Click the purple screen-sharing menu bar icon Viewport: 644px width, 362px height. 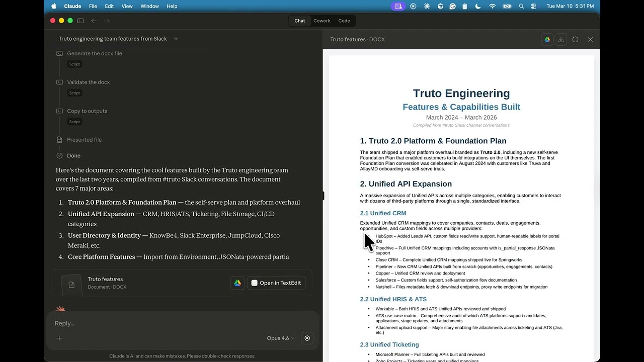pyautogui.click(x=398, y=6)
